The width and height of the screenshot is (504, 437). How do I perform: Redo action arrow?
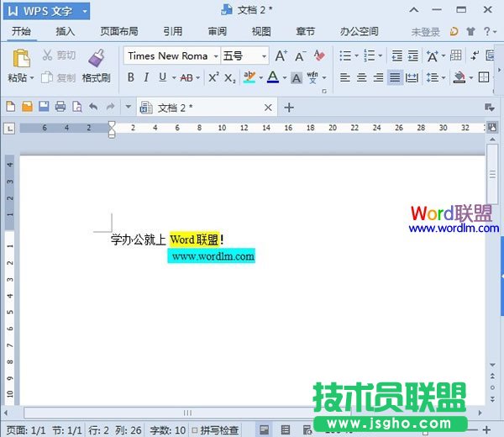pos(110,107)
